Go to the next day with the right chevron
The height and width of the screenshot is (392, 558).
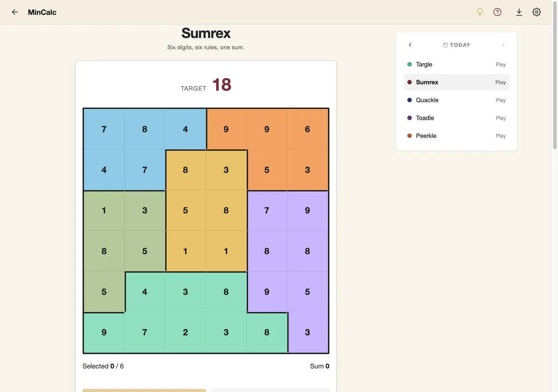pyautogui.click(x=503, y=45)
